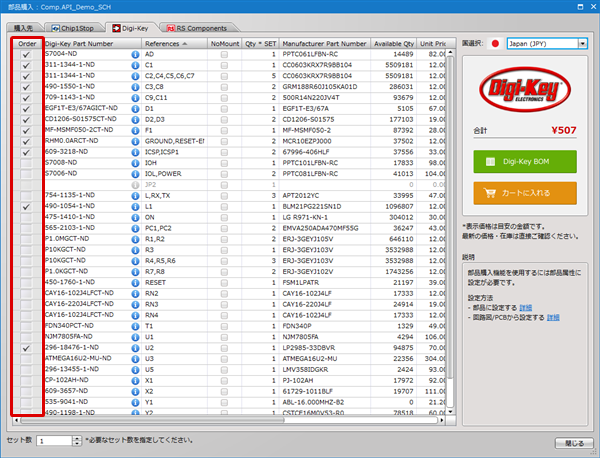Switch to the RS Components tab

pyautogui.click(x=197, y=28)
